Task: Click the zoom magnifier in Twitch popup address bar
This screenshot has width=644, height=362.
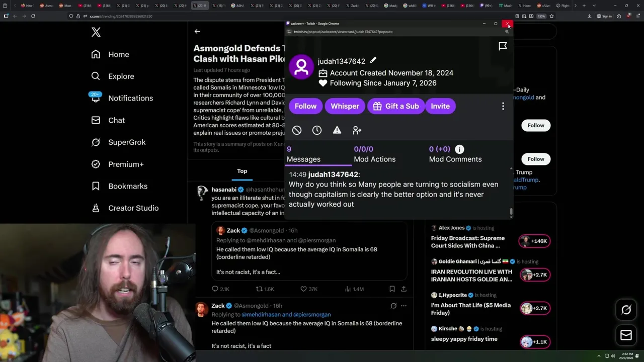Action: coord(507,32)
